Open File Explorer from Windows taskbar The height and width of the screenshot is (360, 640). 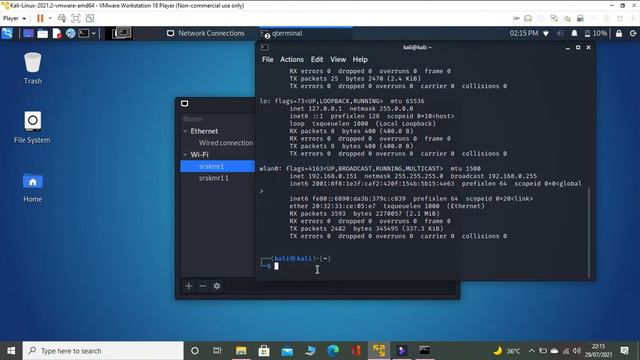pyautogui.click(x=241, y=351)
